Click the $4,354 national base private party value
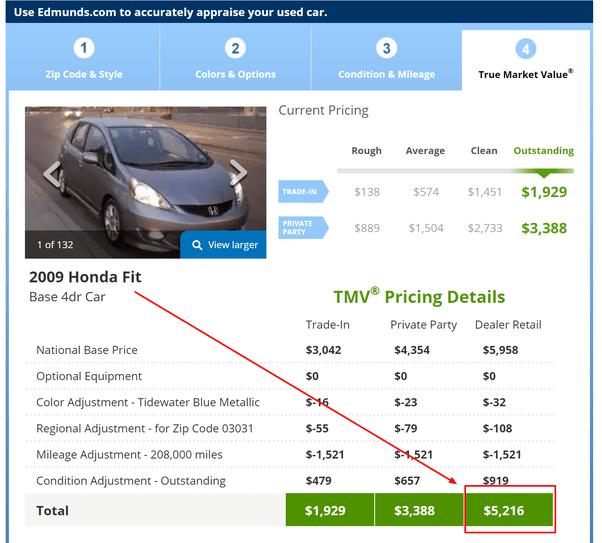Screen dimensions: 602x543 412,350
